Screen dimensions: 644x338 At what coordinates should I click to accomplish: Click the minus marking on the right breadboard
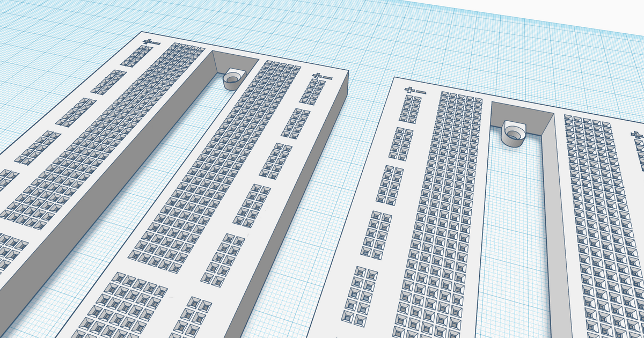[x=421, y=92]
